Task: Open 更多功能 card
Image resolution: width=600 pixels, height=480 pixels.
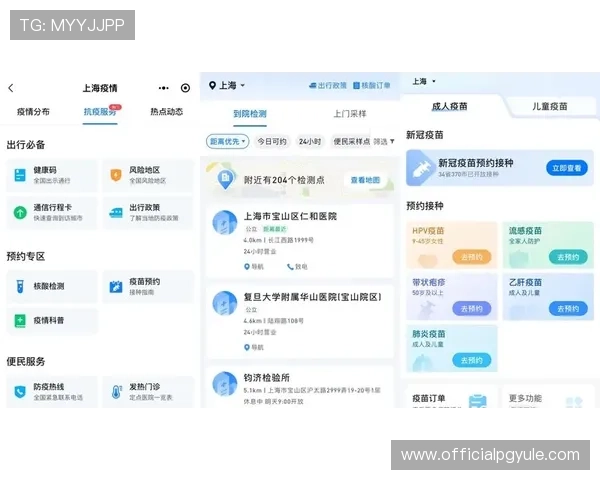Action: 548,397
